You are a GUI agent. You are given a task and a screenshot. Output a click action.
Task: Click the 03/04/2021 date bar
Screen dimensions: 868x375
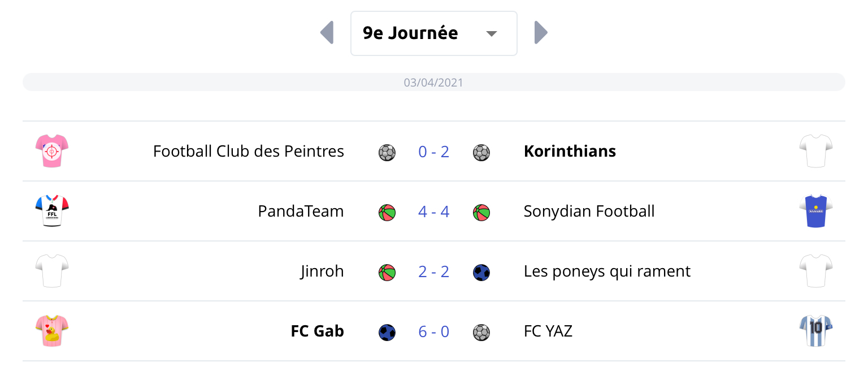433,83
